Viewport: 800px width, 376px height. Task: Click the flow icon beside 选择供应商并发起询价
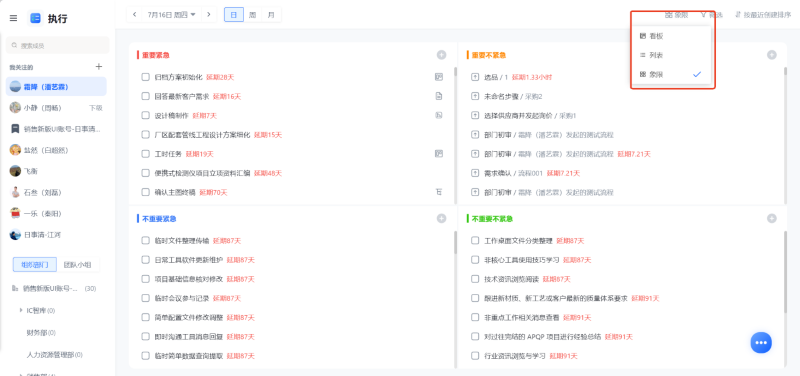click(475, 115)
